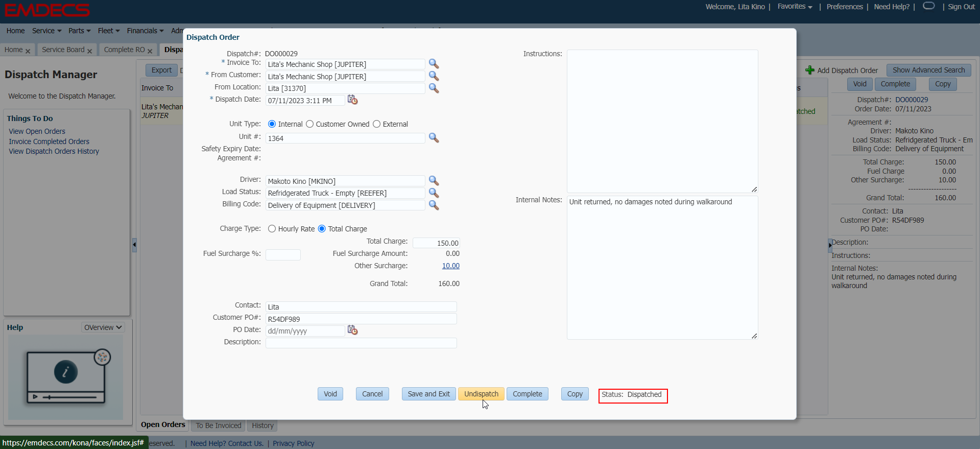Screen dimensions: 980x449
Task: Select Internal unit type
Action: [272, 124]
